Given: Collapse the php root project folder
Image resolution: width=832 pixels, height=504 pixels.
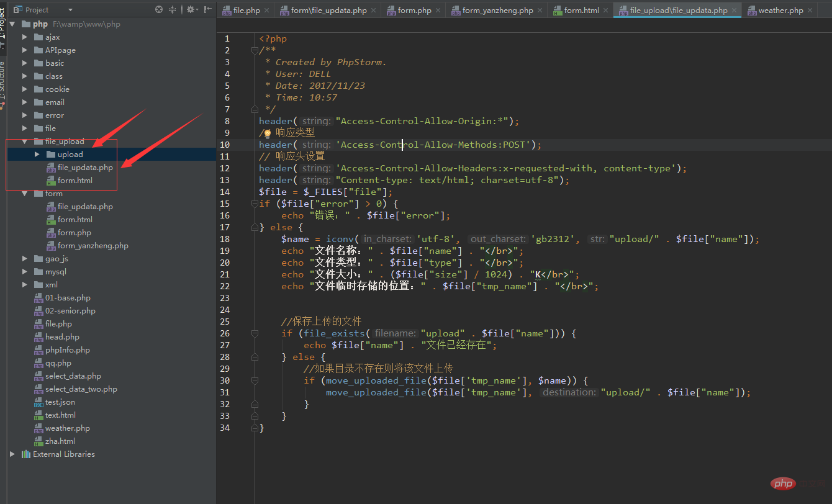Looking at the screenshot, I should [12, 24].
